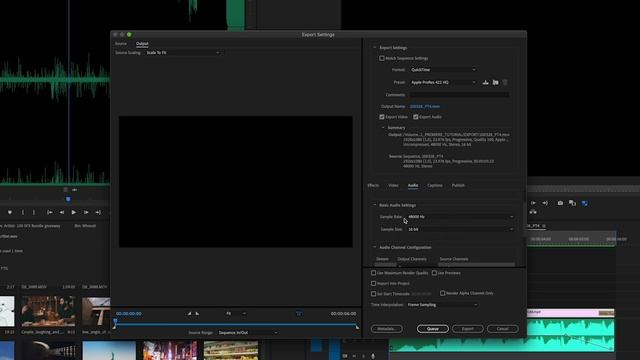Toggle the aspect ratio correction icon in export preview

[299, 313]
